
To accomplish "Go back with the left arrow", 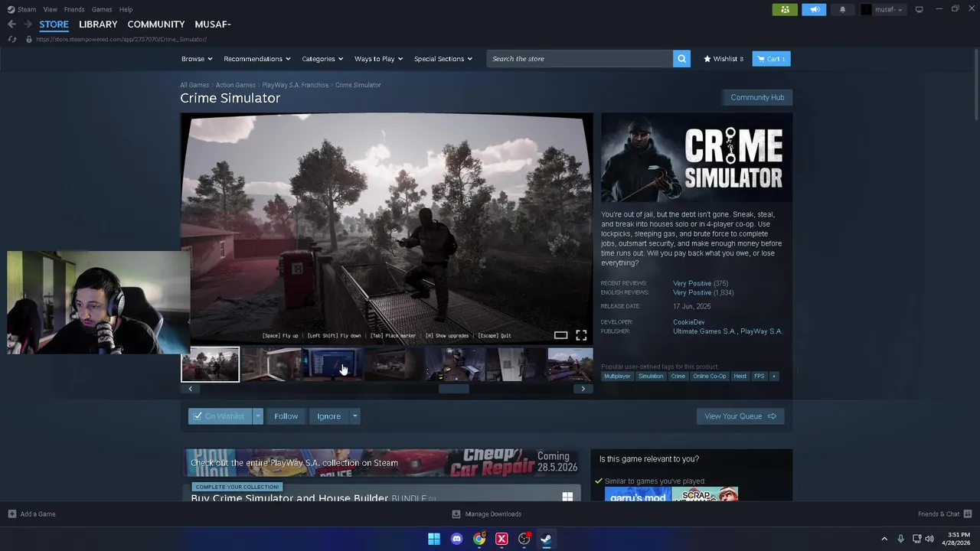I will click(11, 24).
